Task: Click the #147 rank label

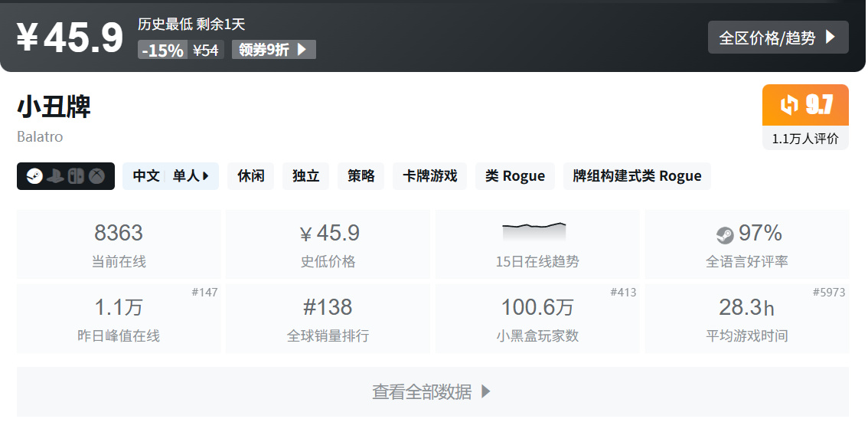Action: [x=205, y=292]
